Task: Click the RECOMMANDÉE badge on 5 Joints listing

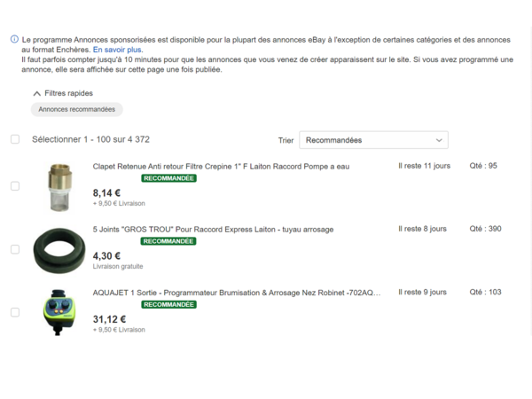Action: [x=168, y=241]
